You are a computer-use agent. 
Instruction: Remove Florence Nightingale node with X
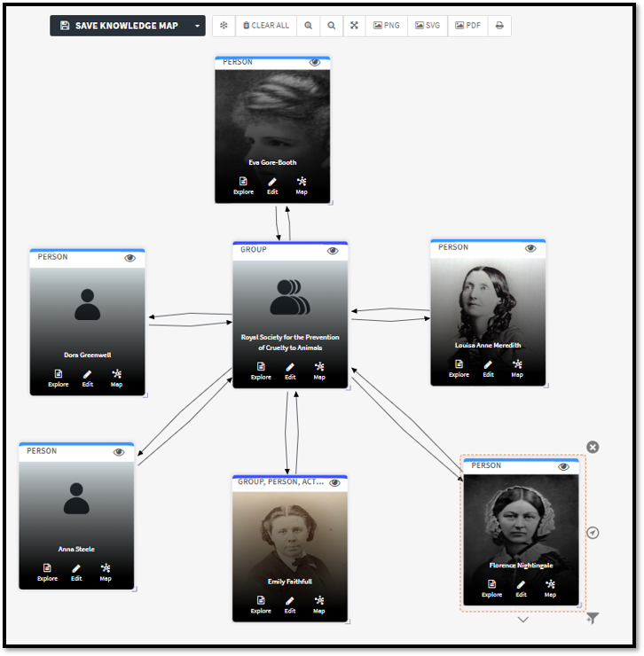(x=593, y=447)
